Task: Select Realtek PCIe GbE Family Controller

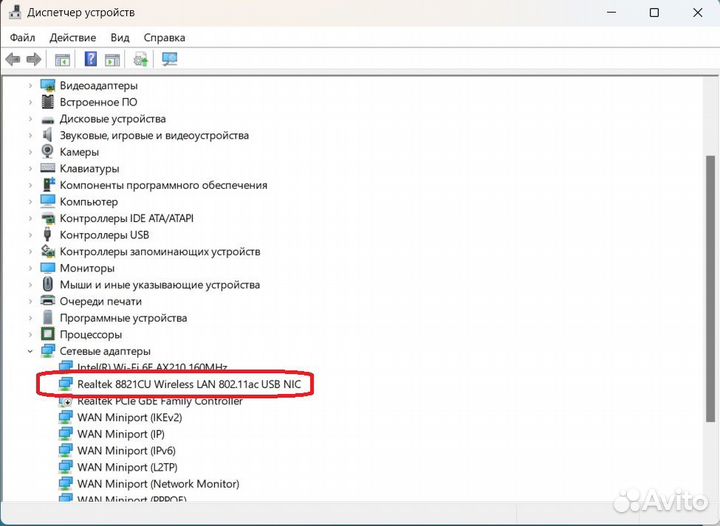Action: (160, 401)
